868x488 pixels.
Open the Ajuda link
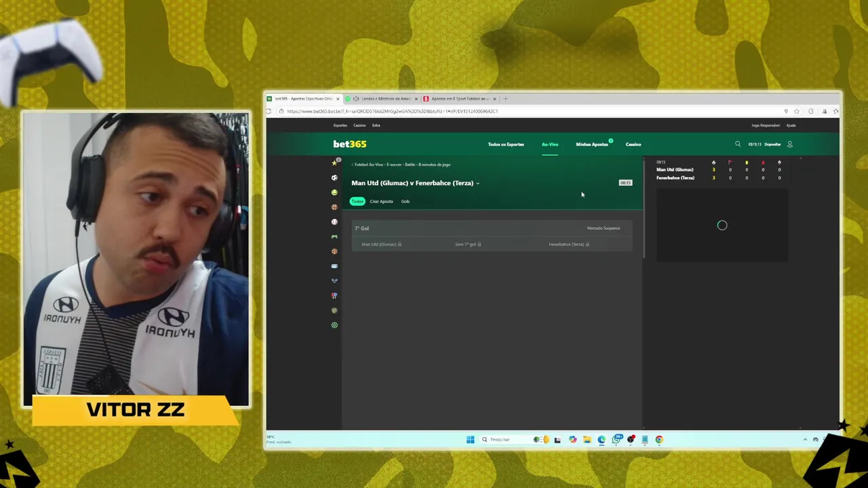click(791, 125)
